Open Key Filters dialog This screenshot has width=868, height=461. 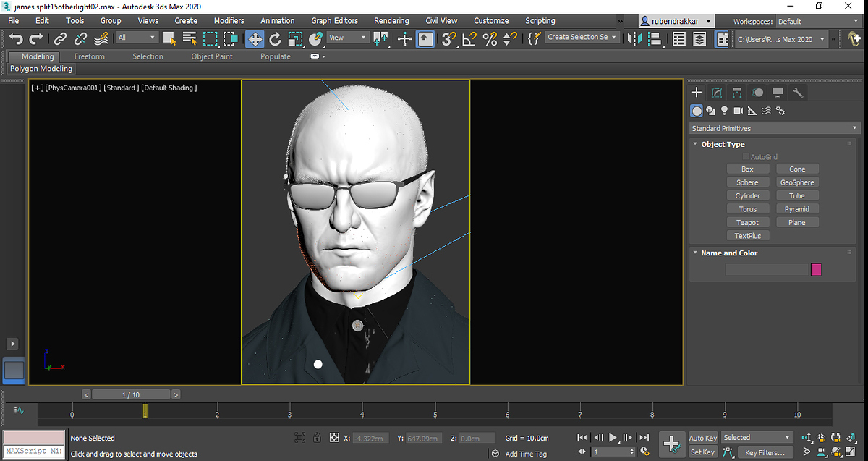(765, 452)
